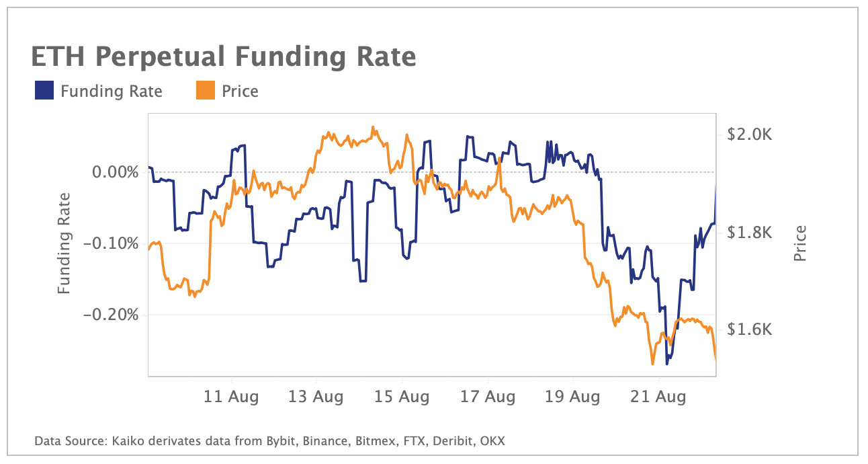Click the orange Price legend swatch

click(x=206, y=90)
